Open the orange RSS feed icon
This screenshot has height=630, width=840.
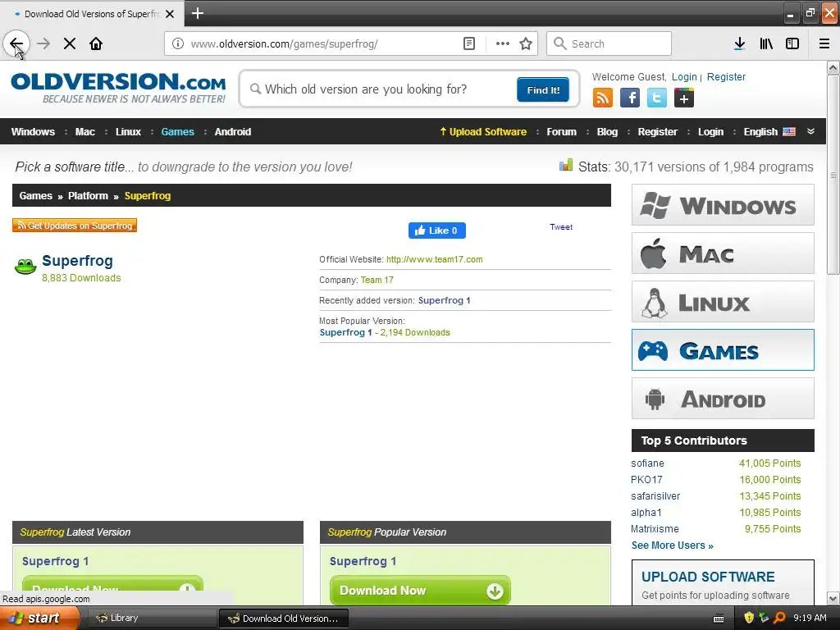pos(603,98)
